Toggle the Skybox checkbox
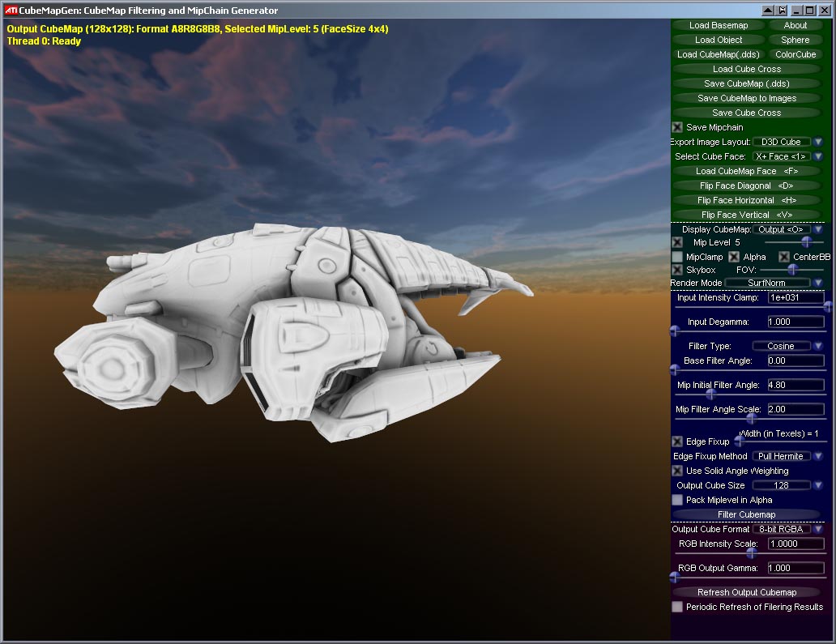The image size is (836, 644). [677, 270]
